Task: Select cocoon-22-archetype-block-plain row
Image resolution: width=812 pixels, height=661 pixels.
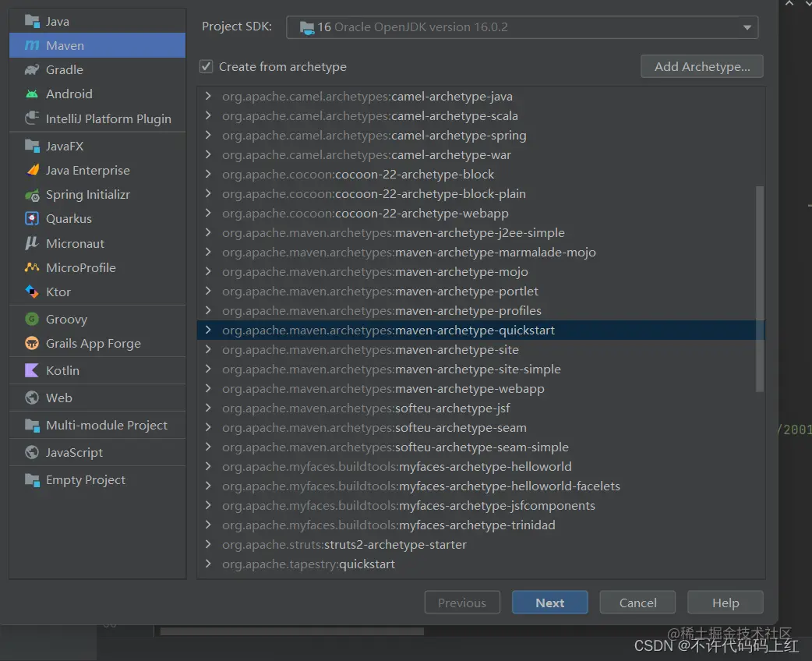Action: tap(481, 194)
